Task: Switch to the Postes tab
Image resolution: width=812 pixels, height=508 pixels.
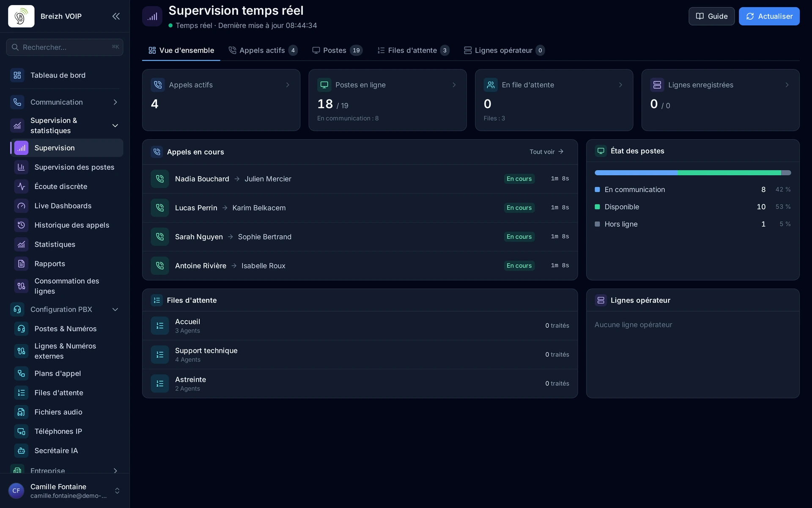Action: (x=337, y=50)
